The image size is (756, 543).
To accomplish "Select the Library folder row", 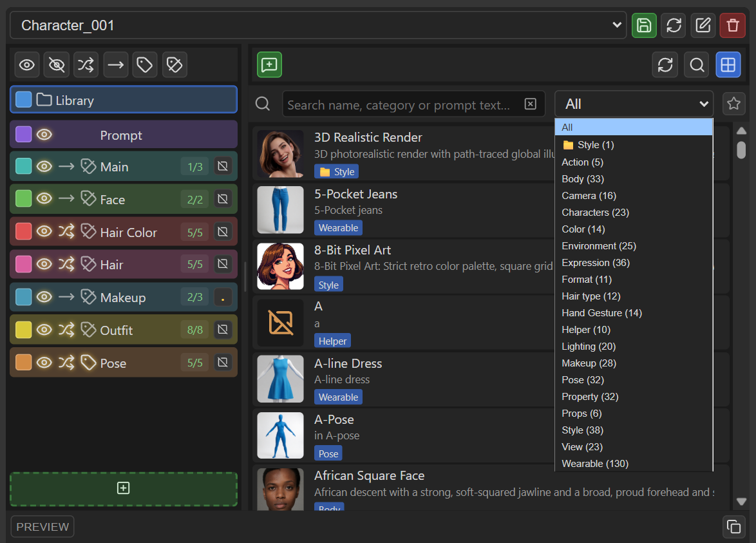I will point(124,100).
